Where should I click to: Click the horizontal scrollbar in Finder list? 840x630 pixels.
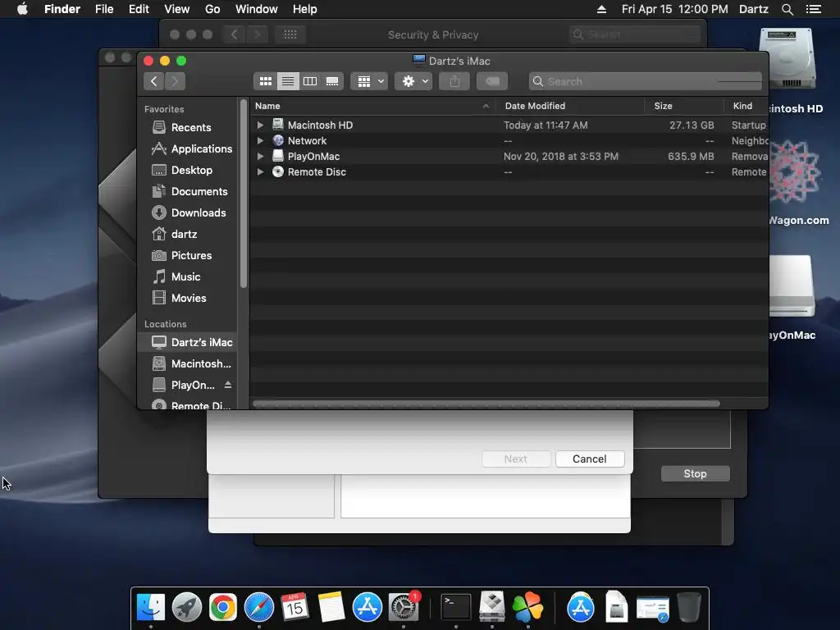pyautogui.click(x=486, y=404)
